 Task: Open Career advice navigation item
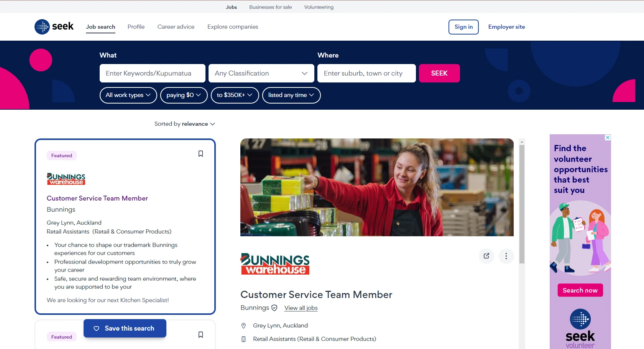176,27
